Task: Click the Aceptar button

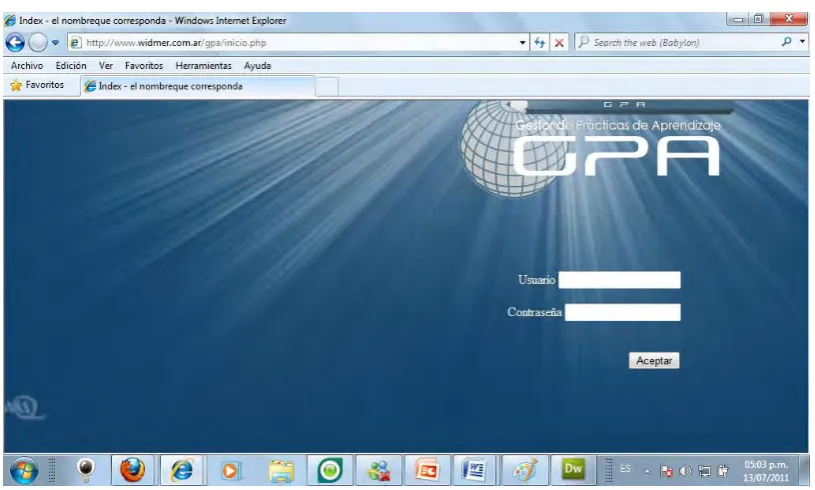Action: [x=654, y=361]
